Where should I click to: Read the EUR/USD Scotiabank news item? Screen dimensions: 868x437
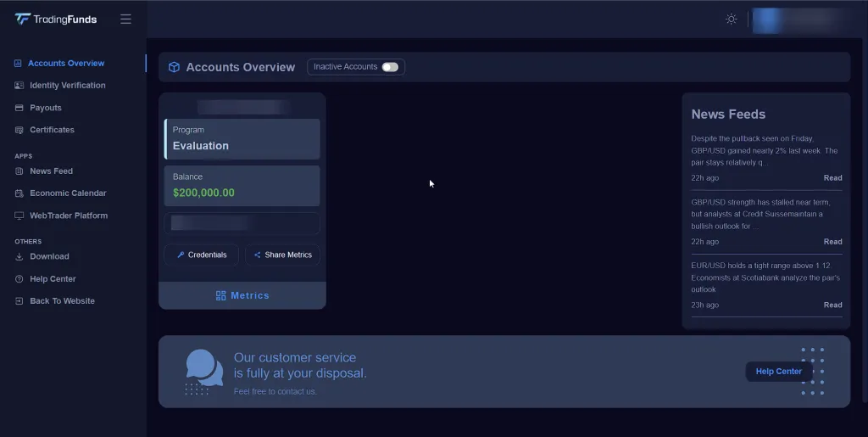(832, 305)
